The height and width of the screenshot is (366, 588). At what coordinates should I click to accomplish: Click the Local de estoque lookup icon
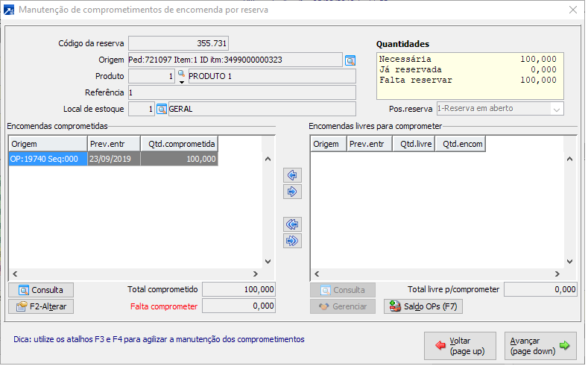(161, 109)
